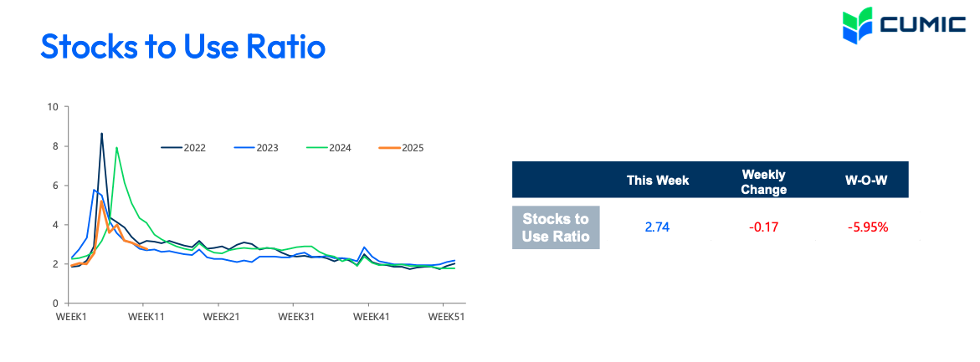
Task: Click the "This Week" column header
Action: pyautogui.click(x=658, y=181)
